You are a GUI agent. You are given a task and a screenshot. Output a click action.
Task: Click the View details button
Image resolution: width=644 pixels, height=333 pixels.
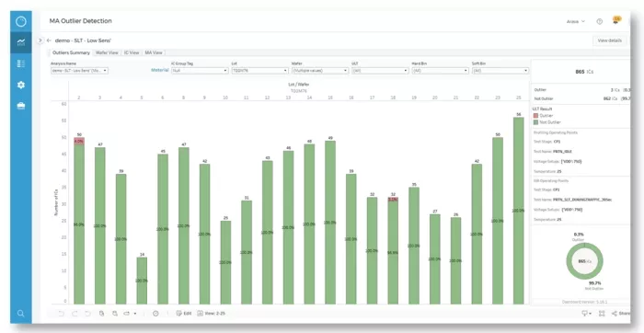pos(609,40)
